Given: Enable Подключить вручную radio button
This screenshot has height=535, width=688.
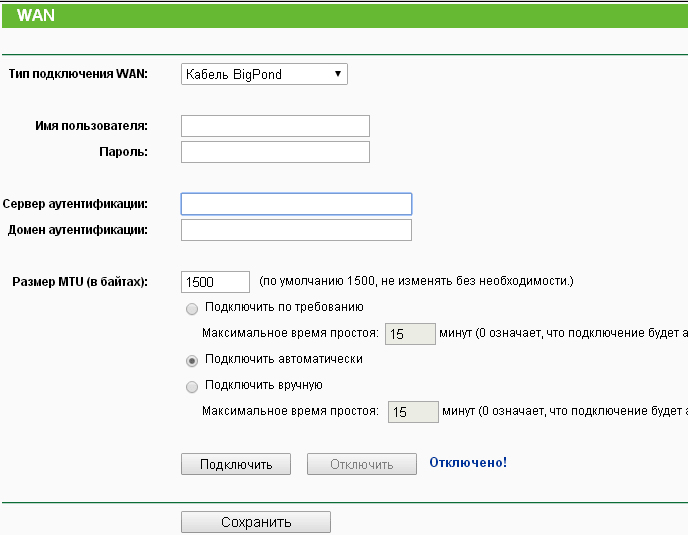Looking at the screenshot, I should click(x=192, y=387).
